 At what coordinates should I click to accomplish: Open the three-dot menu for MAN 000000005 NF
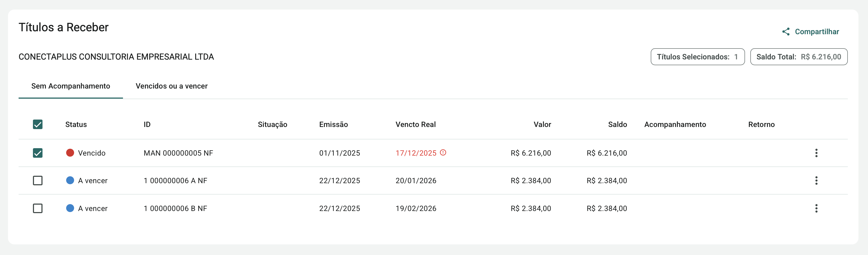click(x=816, y=153)
